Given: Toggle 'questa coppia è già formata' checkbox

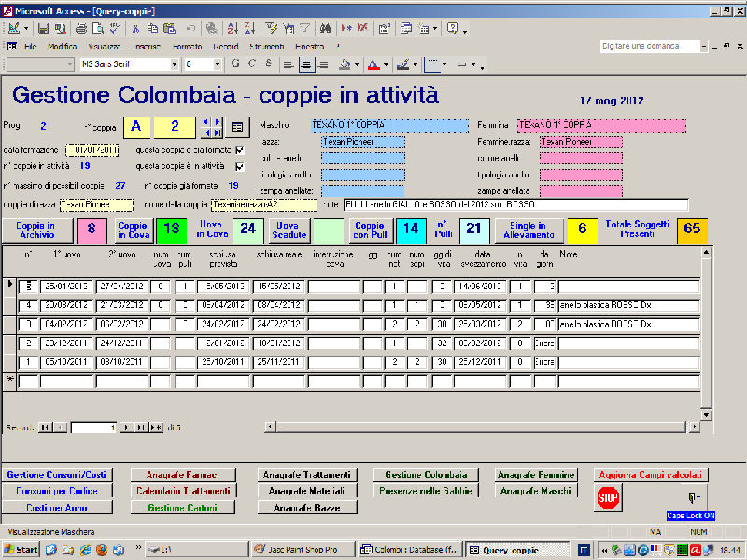Looking at the screenshot, I should 240,150.
